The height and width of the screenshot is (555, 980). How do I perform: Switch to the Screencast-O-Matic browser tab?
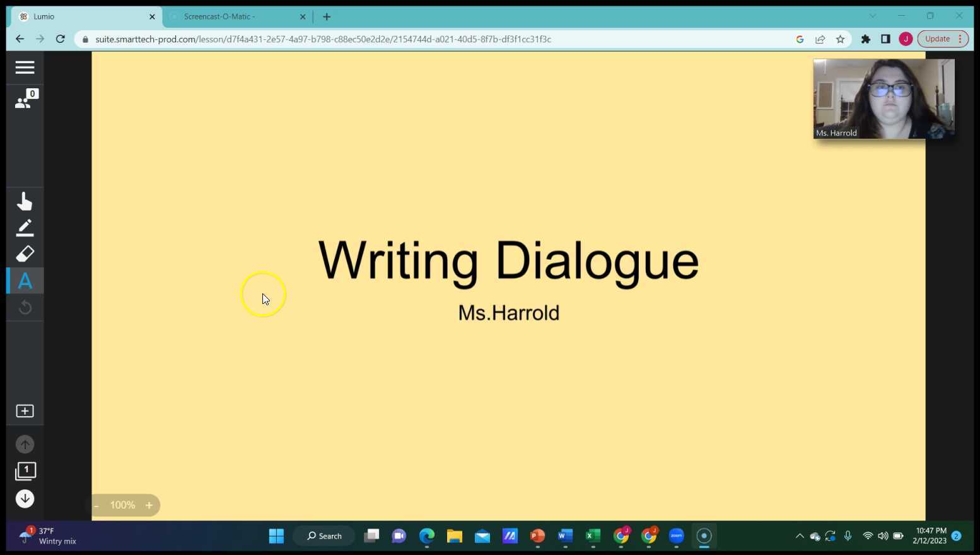[227, 16]
